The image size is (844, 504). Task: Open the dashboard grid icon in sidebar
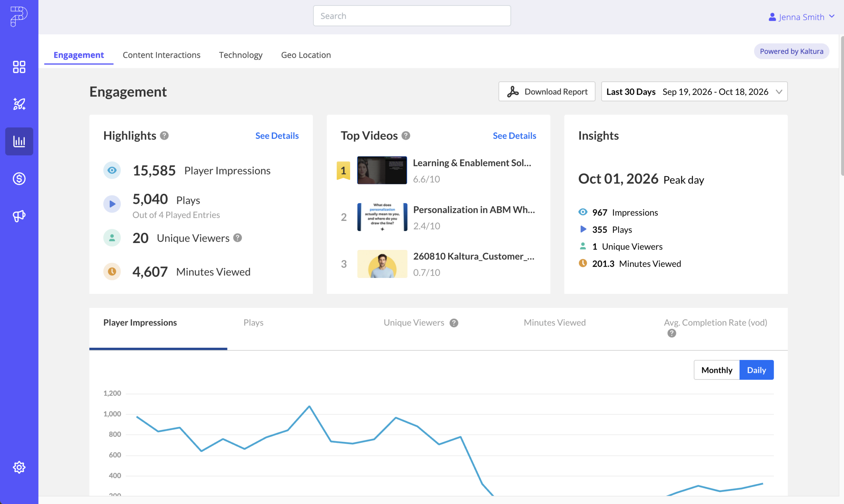click(19, 67)
